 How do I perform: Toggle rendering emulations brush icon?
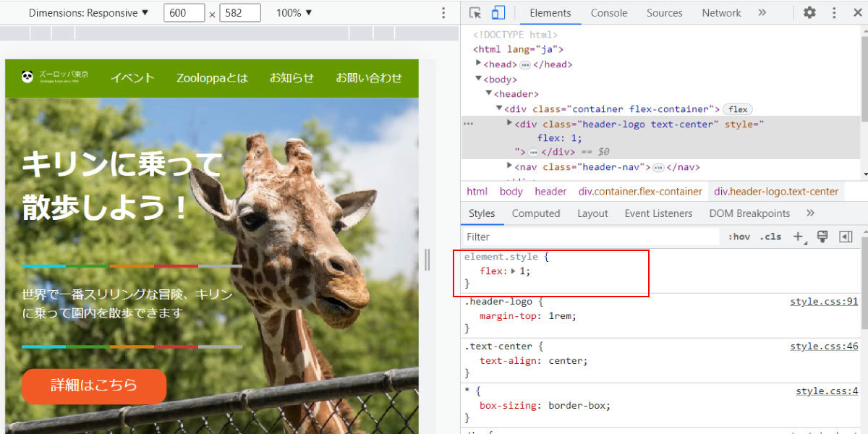(x=822, y=237)
